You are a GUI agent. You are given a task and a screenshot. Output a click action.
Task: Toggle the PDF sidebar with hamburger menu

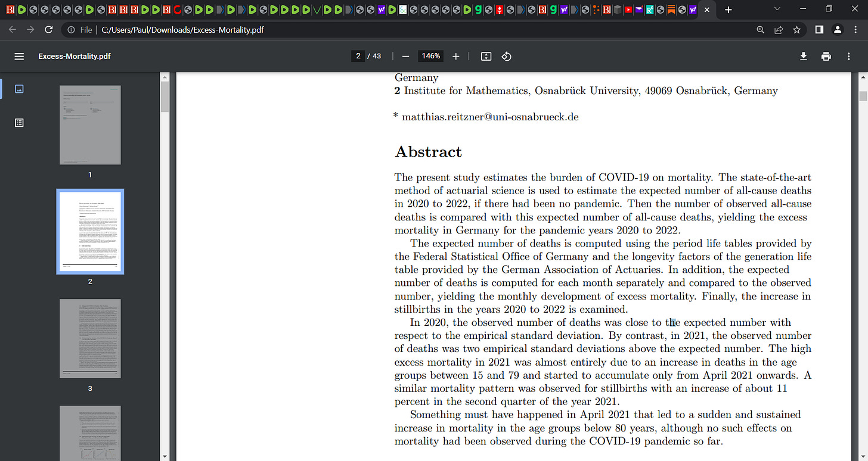[x=19, y=56]
